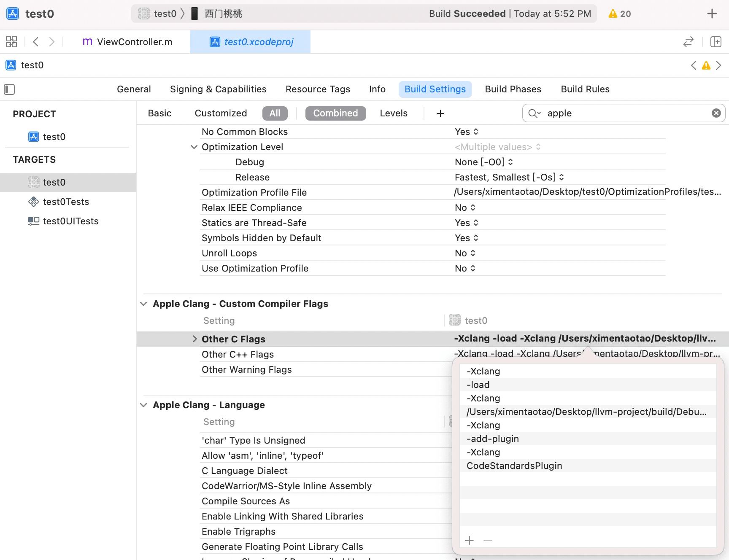Image resolution: width=729 pixels, height=560 pixels.
Task: Switch to the test0.xcodeproj tab
Action: [x=251, y=42]
